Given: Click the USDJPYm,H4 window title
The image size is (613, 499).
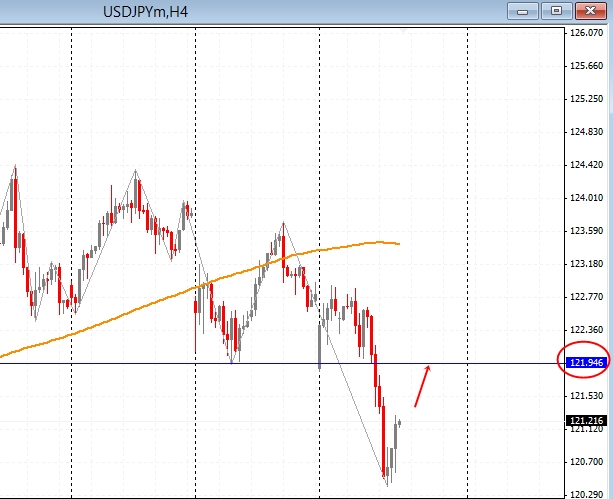Looking at the screenshot, I should [145, 12].
